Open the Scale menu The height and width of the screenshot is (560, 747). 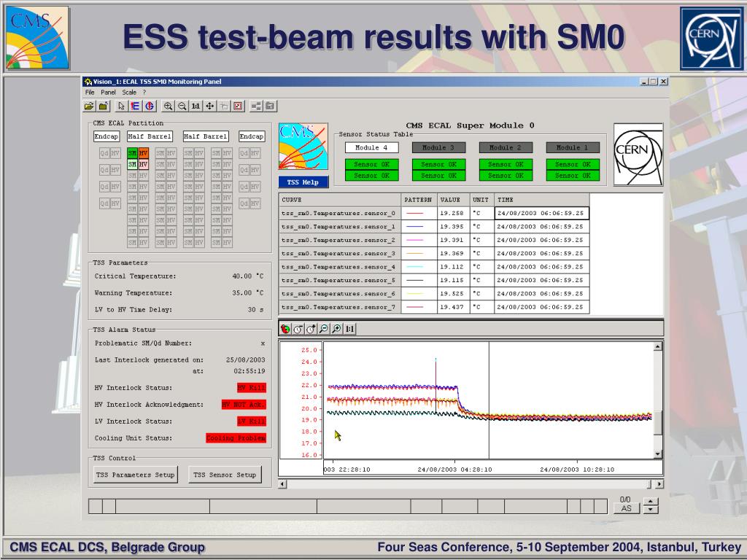coord(129,93)
